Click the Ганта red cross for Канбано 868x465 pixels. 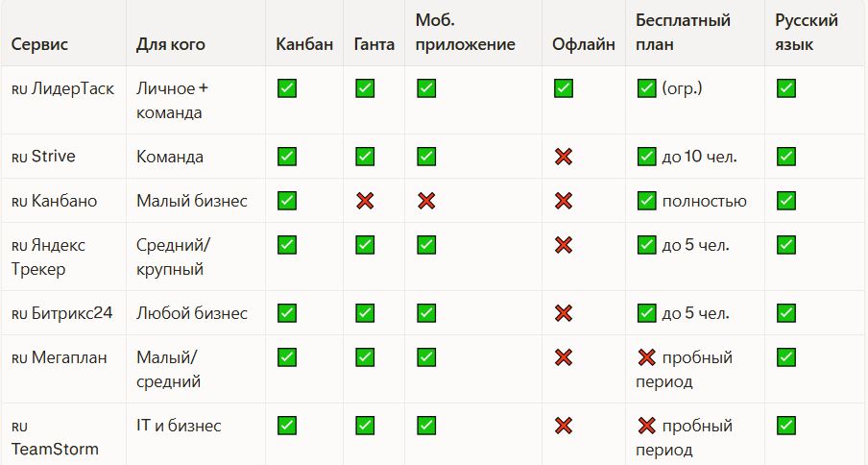(365, 202)
